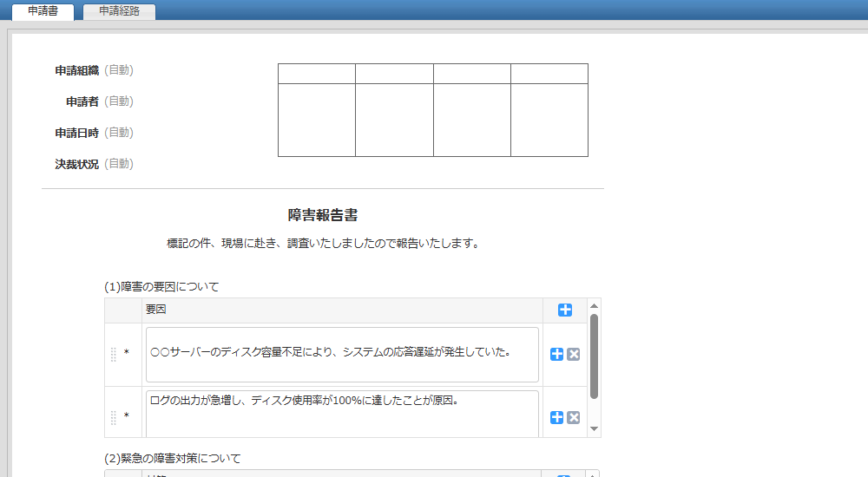
Task: Click the 申請組織 label
Action: 76,70
